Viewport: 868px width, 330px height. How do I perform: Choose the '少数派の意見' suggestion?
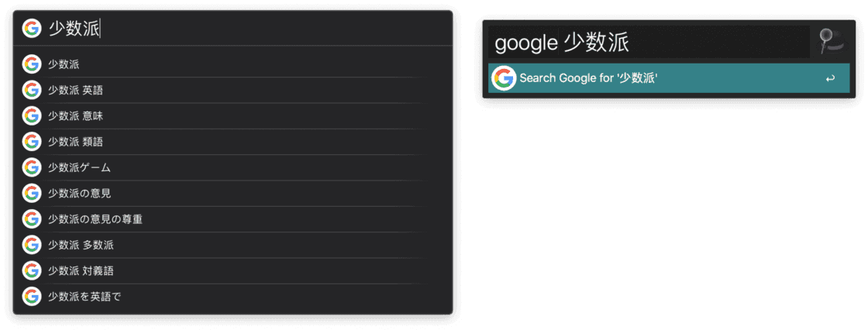232,193
